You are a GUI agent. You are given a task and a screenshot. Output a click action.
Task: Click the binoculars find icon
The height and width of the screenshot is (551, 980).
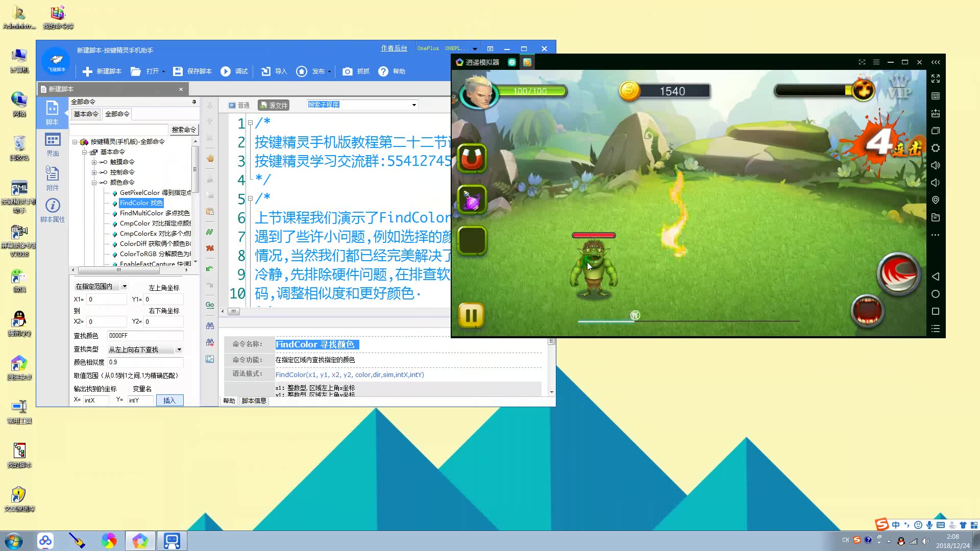210,325
